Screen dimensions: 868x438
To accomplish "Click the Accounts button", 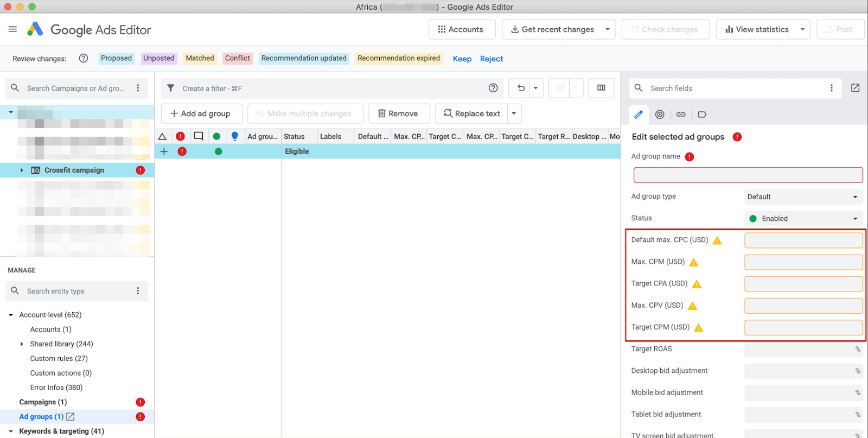I will click(462, 29).
